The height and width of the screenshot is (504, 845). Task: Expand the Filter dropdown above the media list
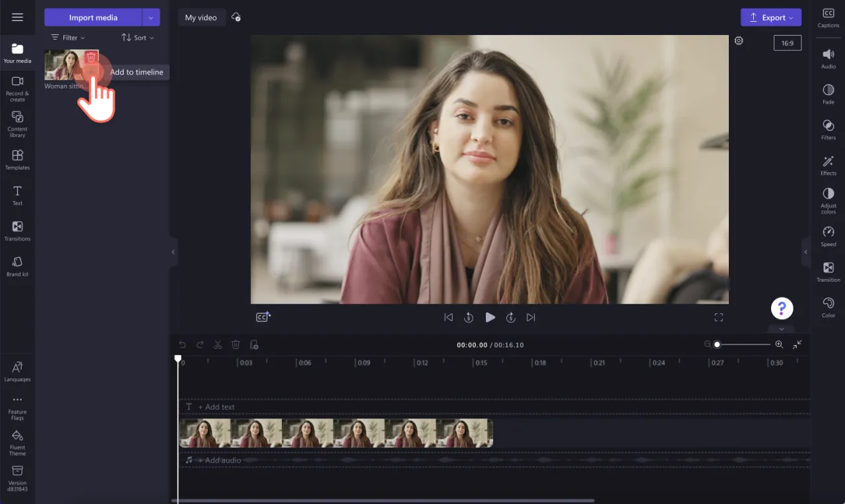tap(67, 38)
